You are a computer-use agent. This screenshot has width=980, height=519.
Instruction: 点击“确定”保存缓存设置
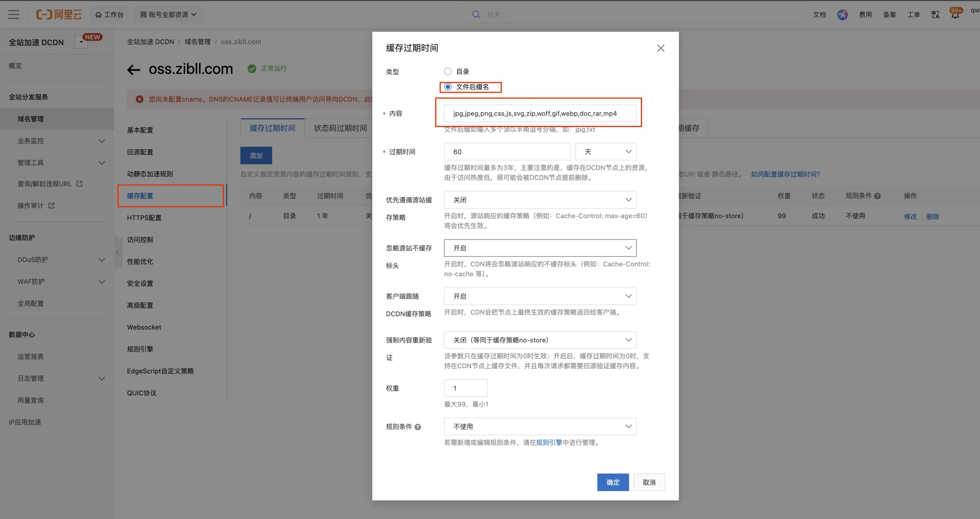click(612, 482)
